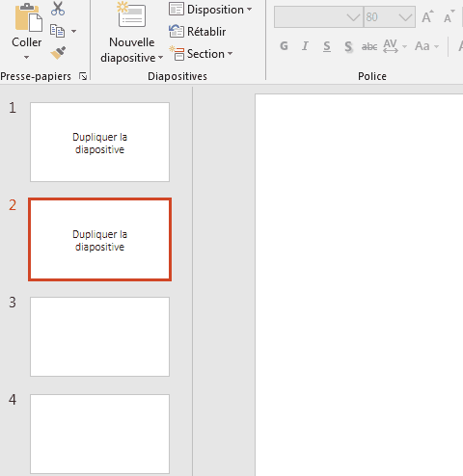This screenshot has height=476, width=463.
Task: Toggle bold with the G button
Action: click(284, 46)
